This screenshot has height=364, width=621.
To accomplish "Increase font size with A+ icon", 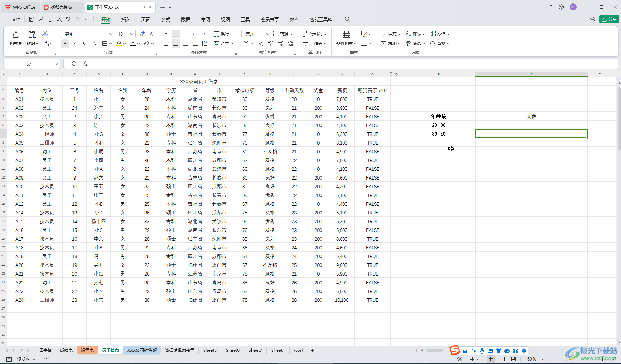I will click(142, 34).
